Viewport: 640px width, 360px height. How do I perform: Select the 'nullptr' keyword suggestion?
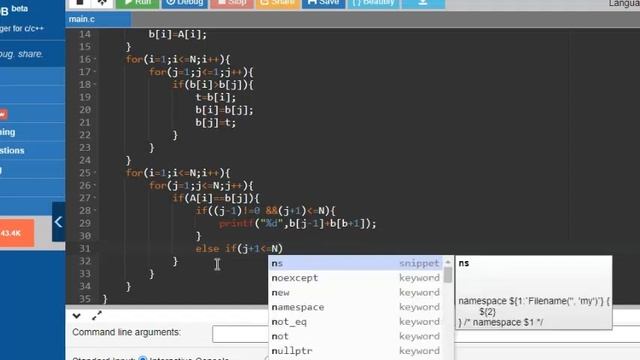point(356,351)
